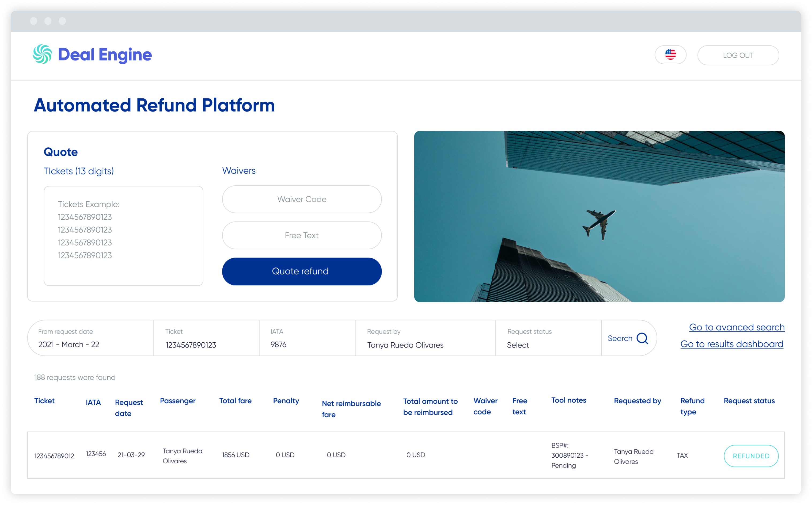Click into the Free Text field
This screenshot has height=505, width=812.
[301, 235]
